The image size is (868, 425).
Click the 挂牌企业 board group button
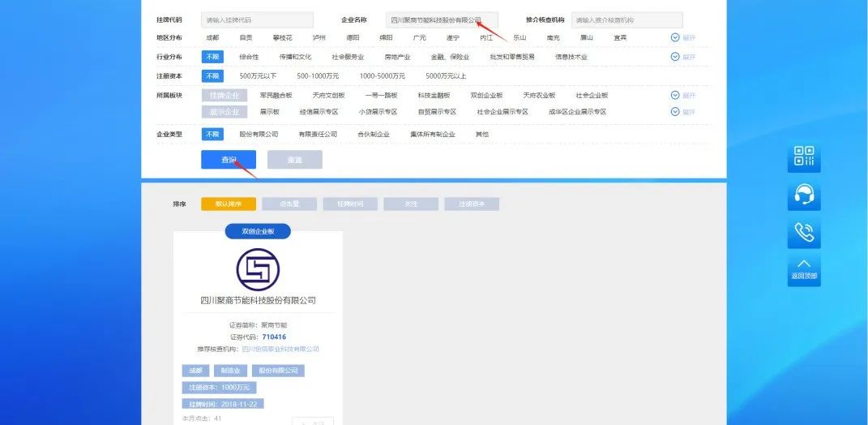224,96
